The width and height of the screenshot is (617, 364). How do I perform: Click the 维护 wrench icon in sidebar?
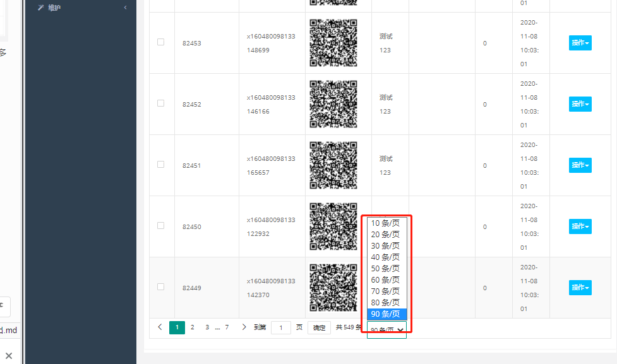click(40, 8)
